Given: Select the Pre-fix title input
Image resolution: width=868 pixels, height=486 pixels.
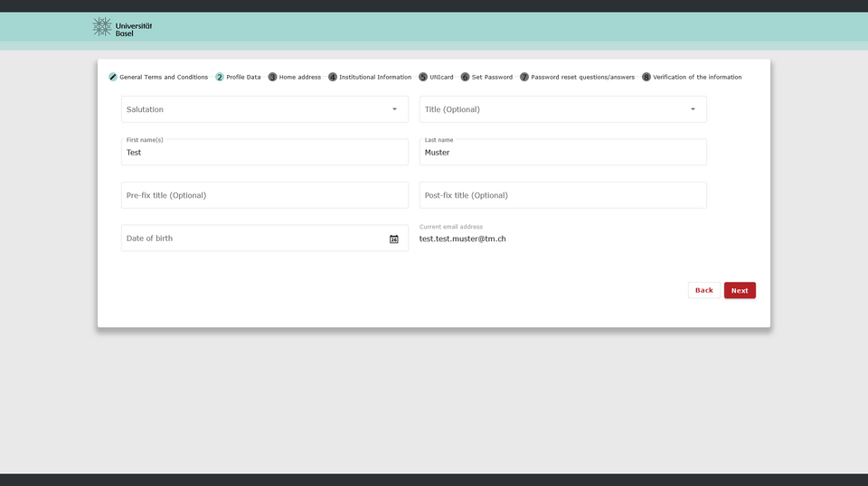Looking at the screenshot, I should [264, 195].
